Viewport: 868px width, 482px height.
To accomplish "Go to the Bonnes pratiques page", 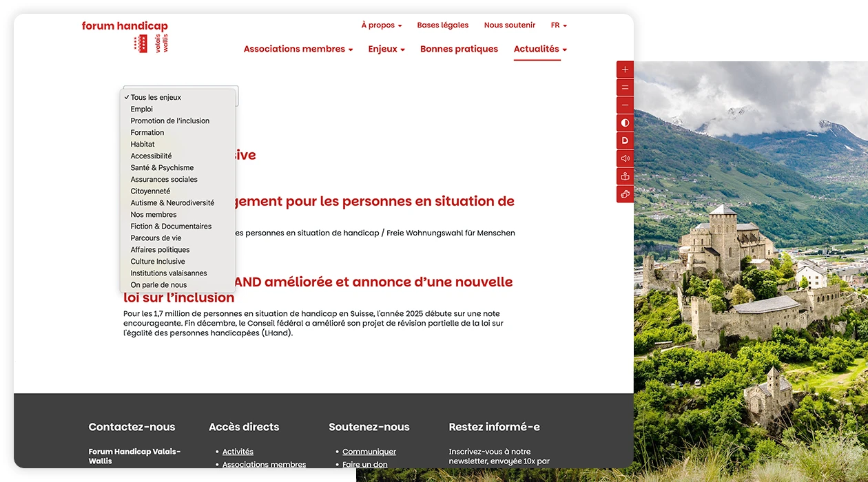I will (459, 48).
